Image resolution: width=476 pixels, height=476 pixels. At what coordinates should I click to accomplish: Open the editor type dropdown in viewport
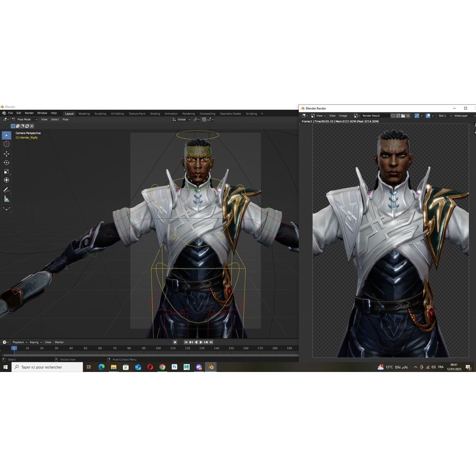coord(6,119)
